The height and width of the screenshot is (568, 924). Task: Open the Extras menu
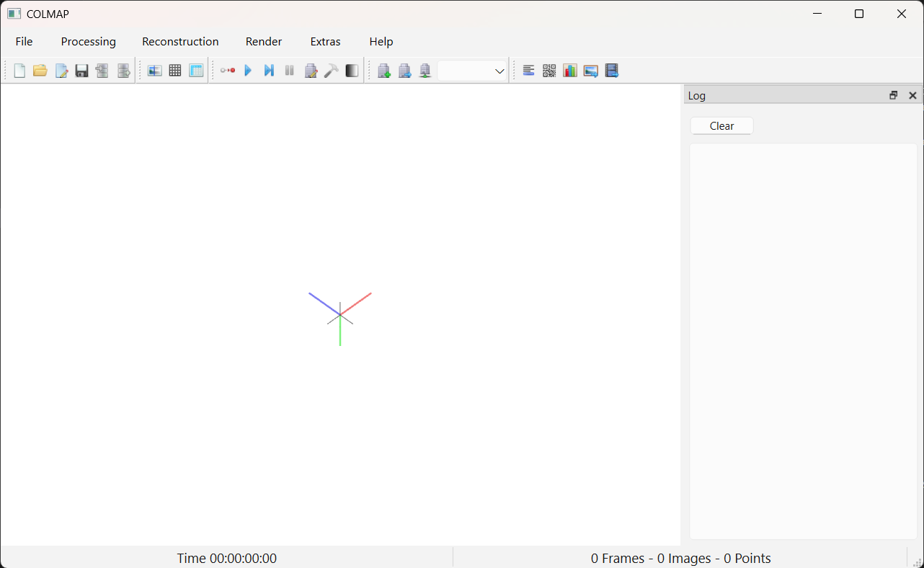pos(325,42)
